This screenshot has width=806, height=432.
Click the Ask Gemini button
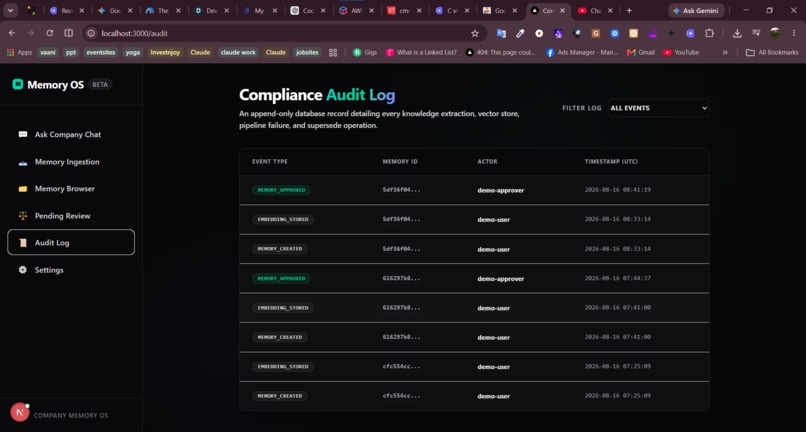coord(696,10)
